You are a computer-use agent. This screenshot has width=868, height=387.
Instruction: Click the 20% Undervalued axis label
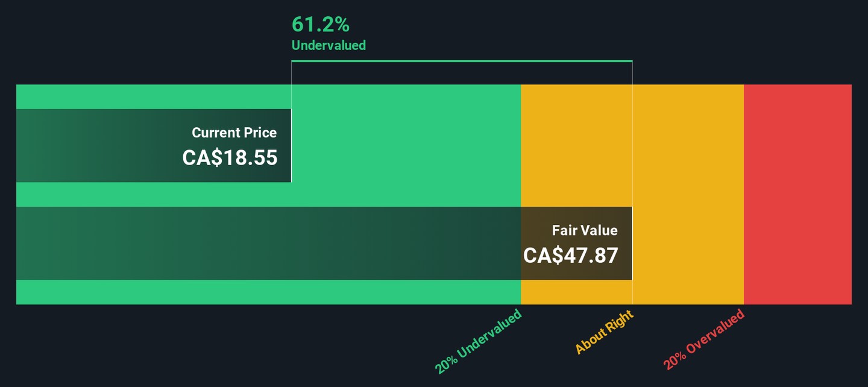[x=479, y=342]
